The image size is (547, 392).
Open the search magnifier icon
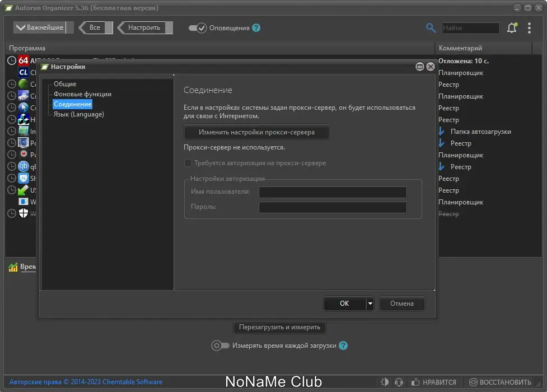tap(431, 28)
